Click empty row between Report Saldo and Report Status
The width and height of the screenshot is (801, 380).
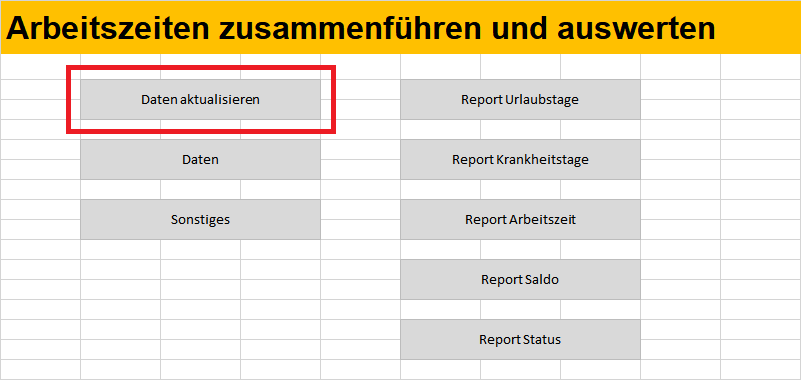(x=520, y=310)
